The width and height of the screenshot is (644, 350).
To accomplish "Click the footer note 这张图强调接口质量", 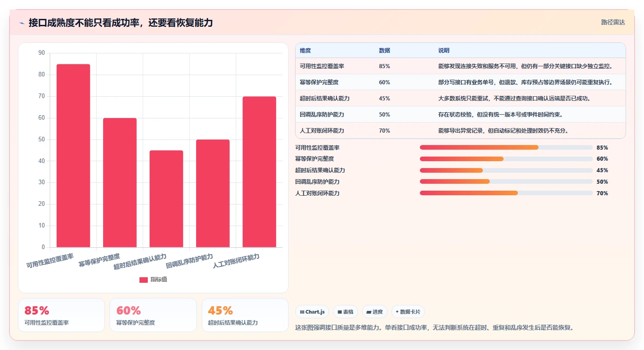I will tap(435, 328).
